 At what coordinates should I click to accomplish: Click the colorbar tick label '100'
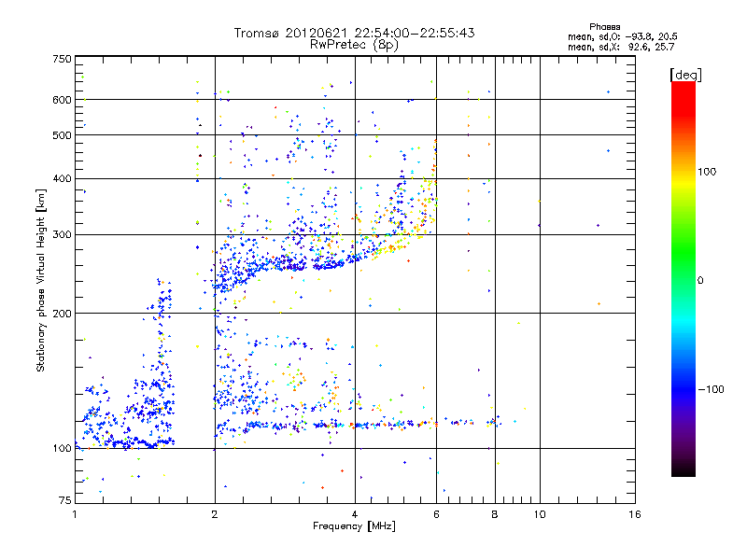point(707,172)
